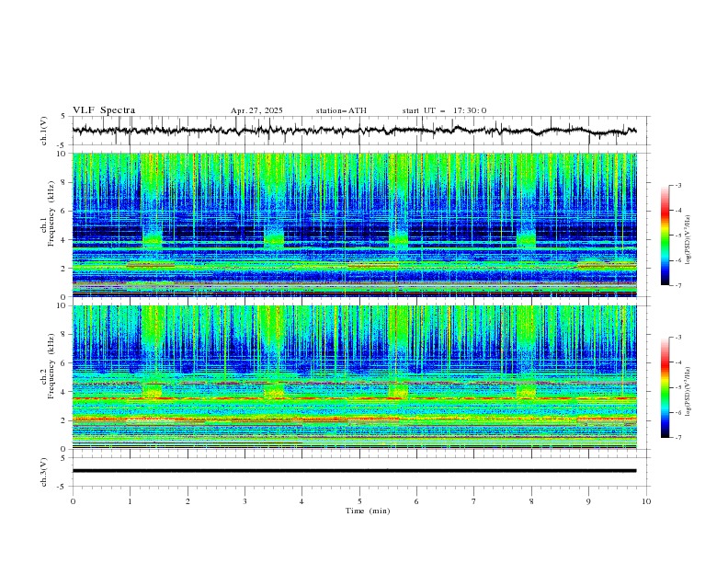The height and width of the screenshot is (563, 728).
Task: Click the "Time (min)" x-axis label
Action: pos(368,511)
